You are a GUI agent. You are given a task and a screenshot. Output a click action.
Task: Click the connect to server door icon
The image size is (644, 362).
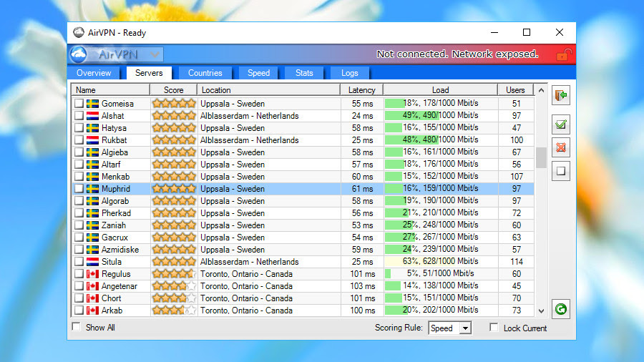[x=560, y=95]
